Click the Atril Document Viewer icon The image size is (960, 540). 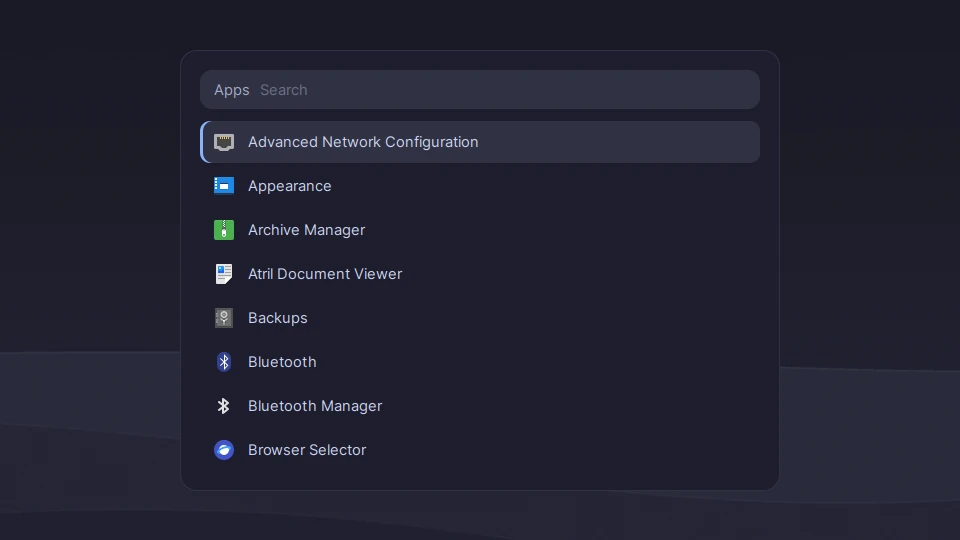(223, 274)
